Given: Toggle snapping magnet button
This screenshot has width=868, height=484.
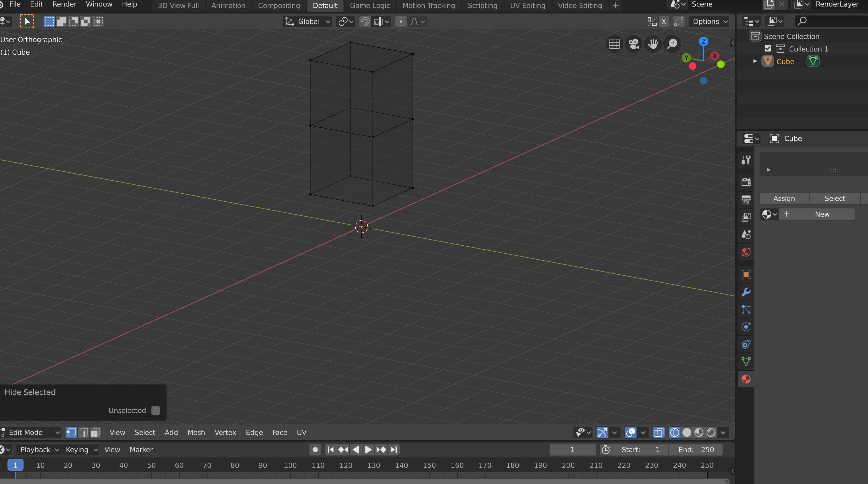Looking at the screenshot, I should [x=365, y=22].
